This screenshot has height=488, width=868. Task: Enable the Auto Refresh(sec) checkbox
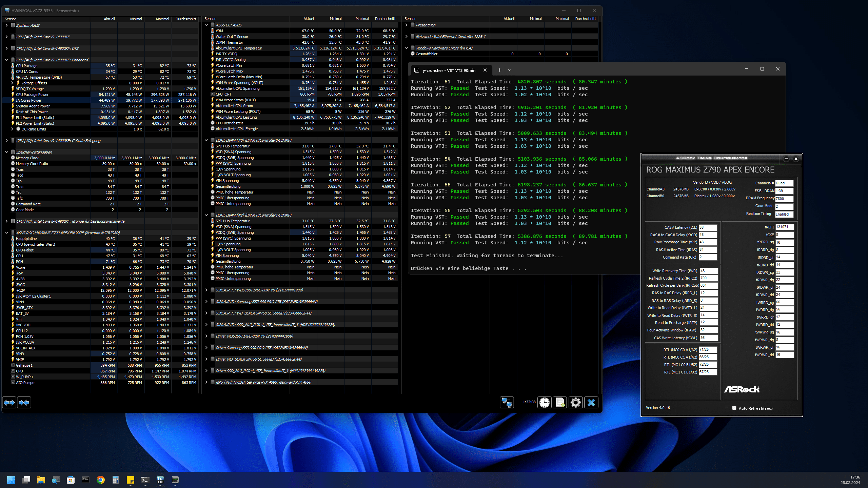[734, 408]
